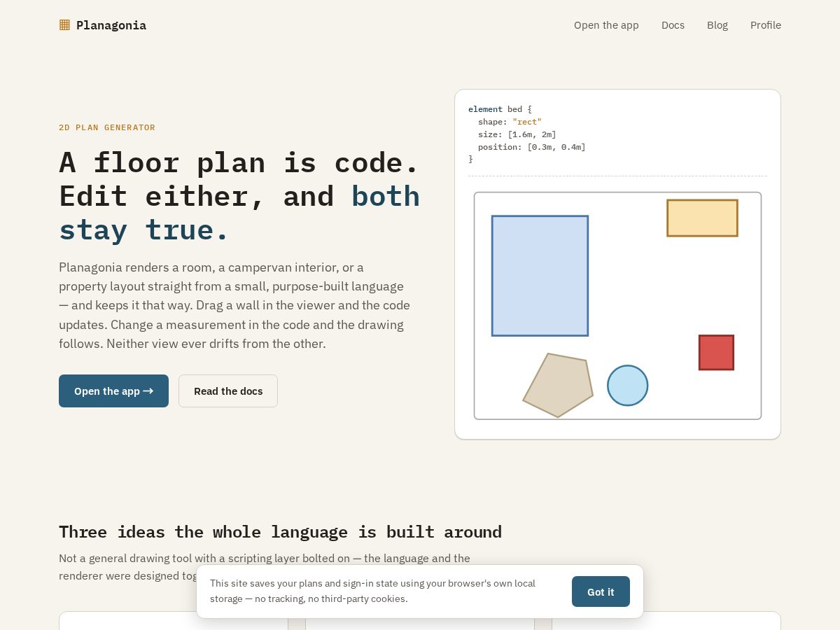Click the heading "Three ideas the whole language is built around"
Screen dimensions: 840x630
(x=280, y=532)
